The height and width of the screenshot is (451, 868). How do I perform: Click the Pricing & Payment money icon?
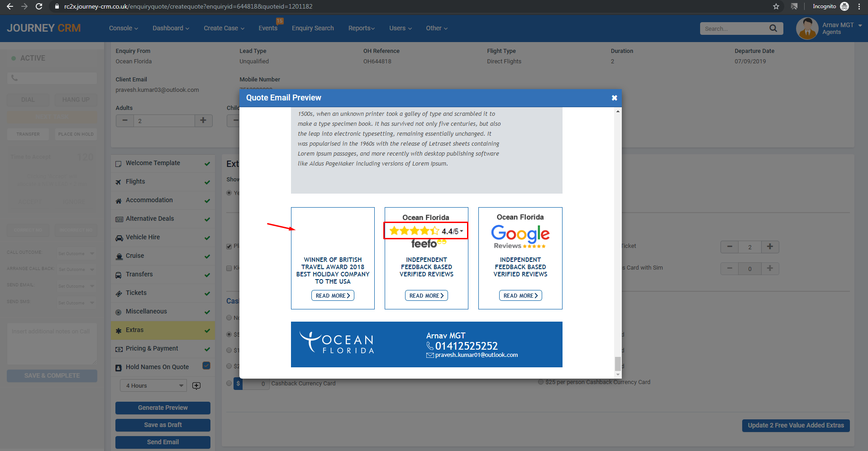(119, 349)
